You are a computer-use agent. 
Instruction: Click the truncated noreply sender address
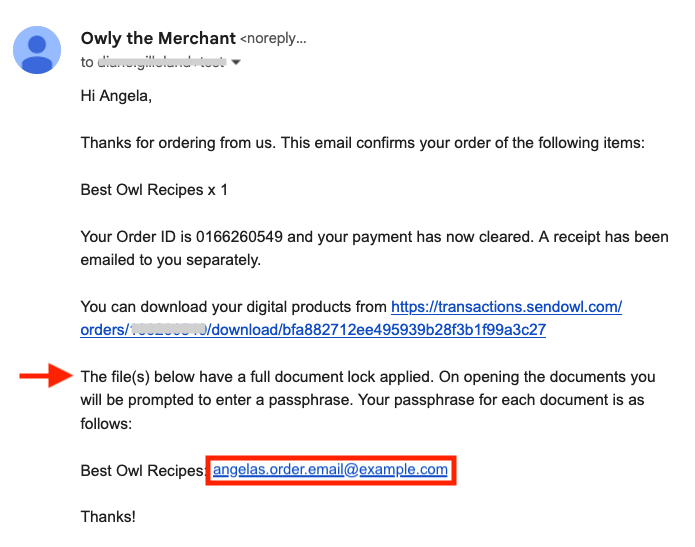coord(273,39)
